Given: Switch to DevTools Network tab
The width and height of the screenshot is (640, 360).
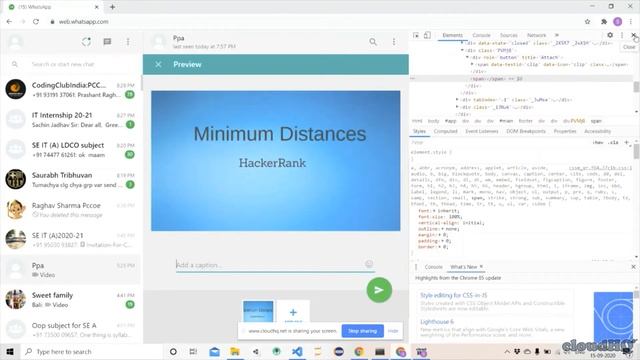Looking at the screenshot, I should click(x=536, y=35).
